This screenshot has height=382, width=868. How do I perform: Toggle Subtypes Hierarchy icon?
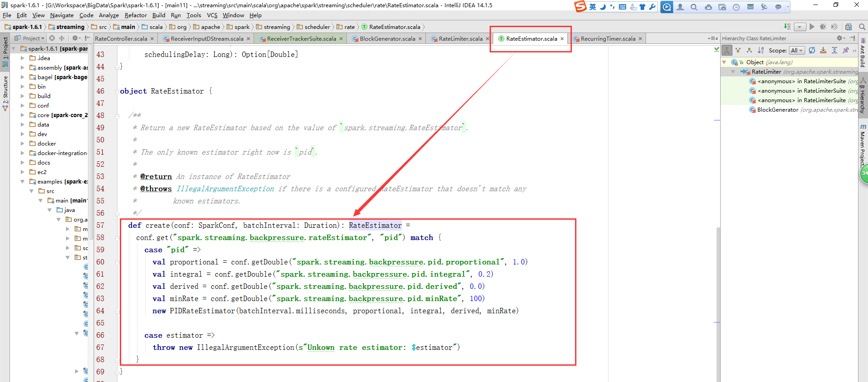(x=750, y=50)
